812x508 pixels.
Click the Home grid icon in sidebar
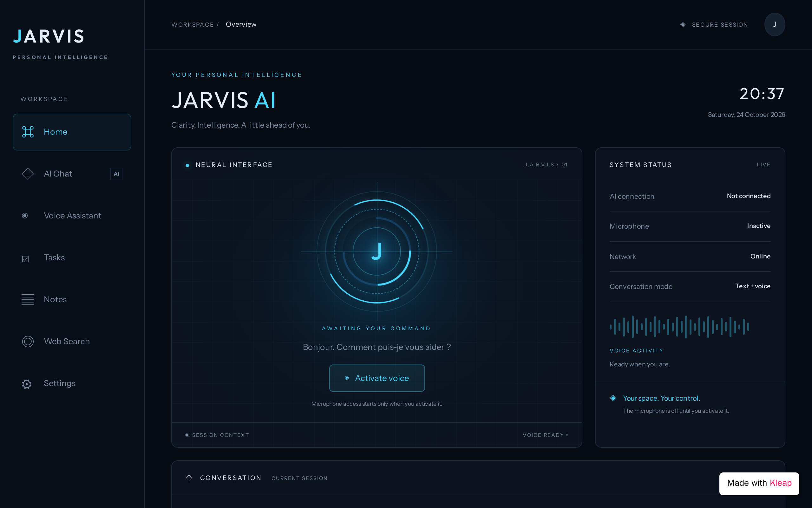(28, 132)
